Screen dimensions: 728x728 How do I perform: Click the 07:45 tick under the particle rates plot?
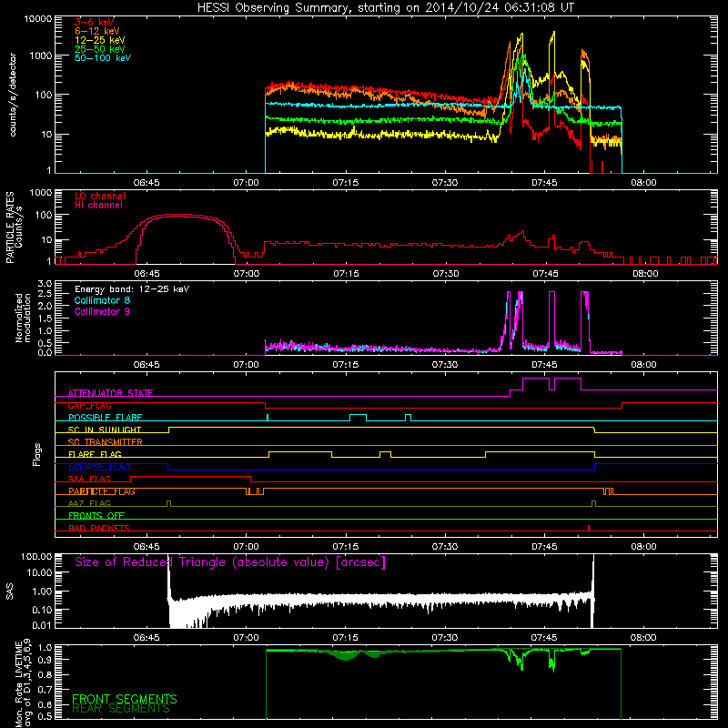click(x=545, y=274)
